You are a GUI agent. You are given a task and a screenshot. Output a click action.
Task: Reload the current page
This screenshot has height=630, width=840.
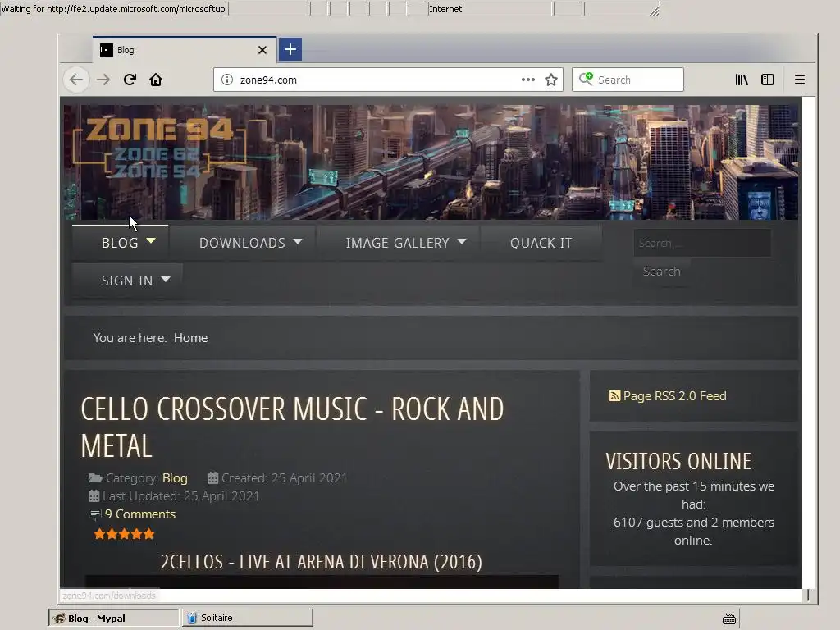point(130,80)
